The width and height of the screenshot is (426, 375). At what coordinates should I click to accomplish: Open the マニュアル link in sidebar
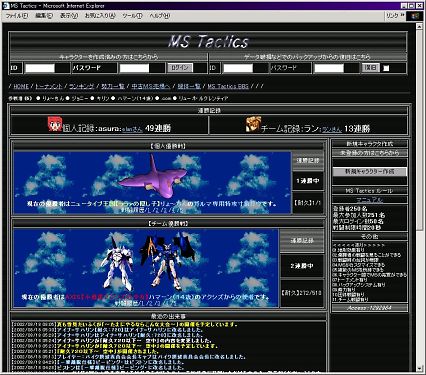369,200
